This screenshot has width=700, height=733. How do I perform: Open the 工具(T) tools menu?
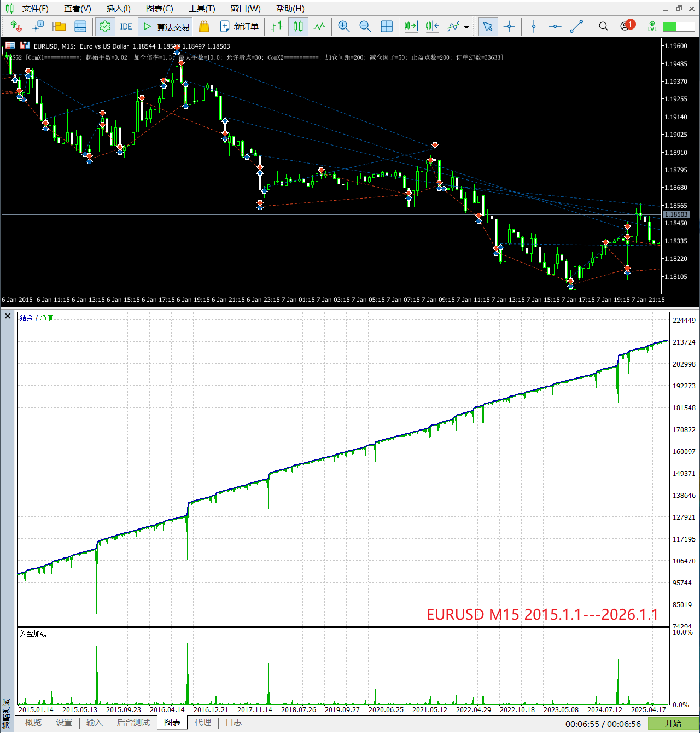coord(202,9)
